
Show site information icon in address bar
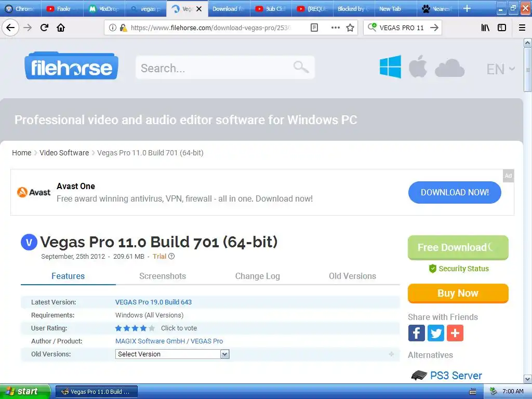click(x=113, y=28)
